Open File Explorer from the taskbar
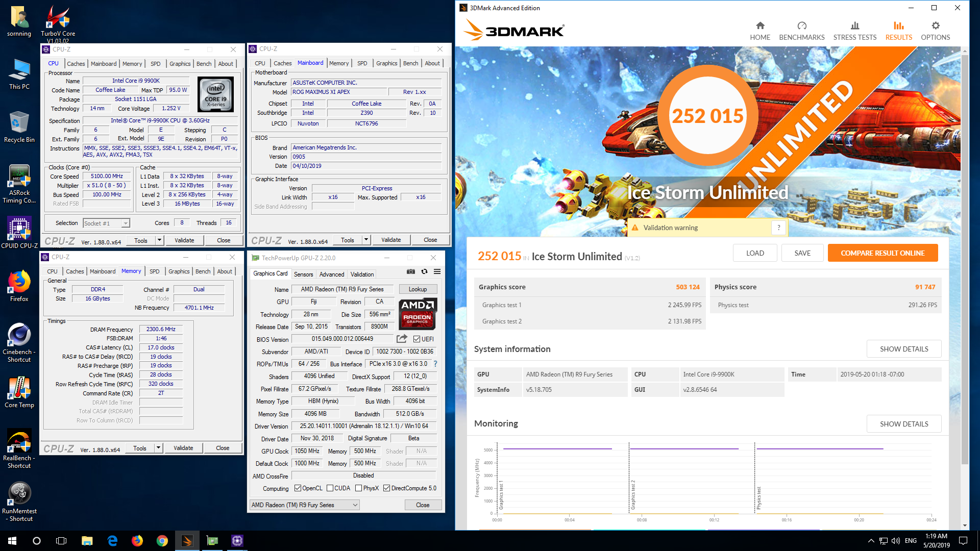 point(87,541)
